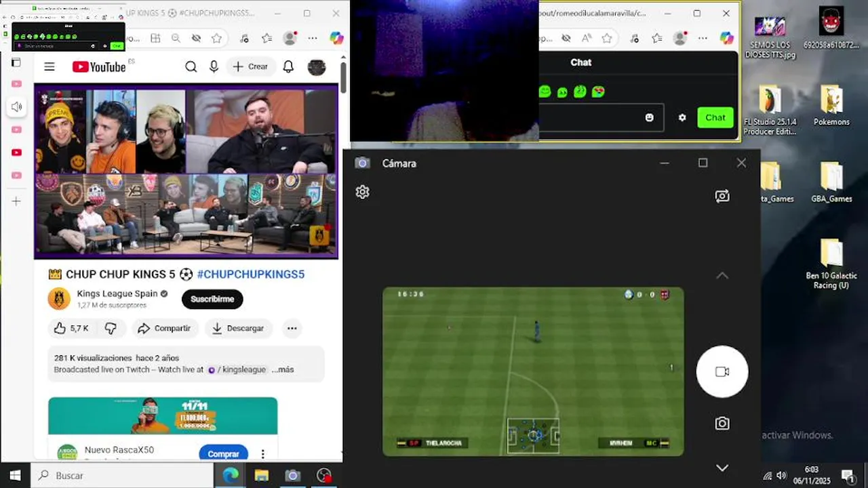This screenshot has width=868, height=488.
Task: Open media control icon in YouTube Edge window
Action: [x=244, y=39]
